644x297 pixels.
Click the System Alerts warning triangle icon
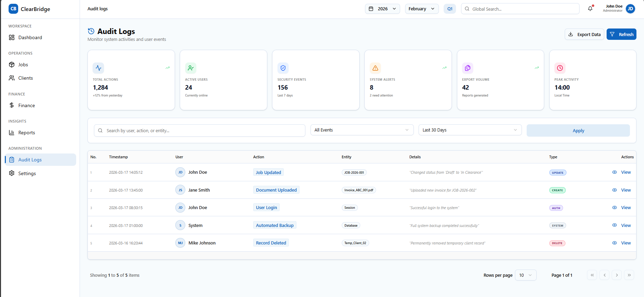[375, 68]
